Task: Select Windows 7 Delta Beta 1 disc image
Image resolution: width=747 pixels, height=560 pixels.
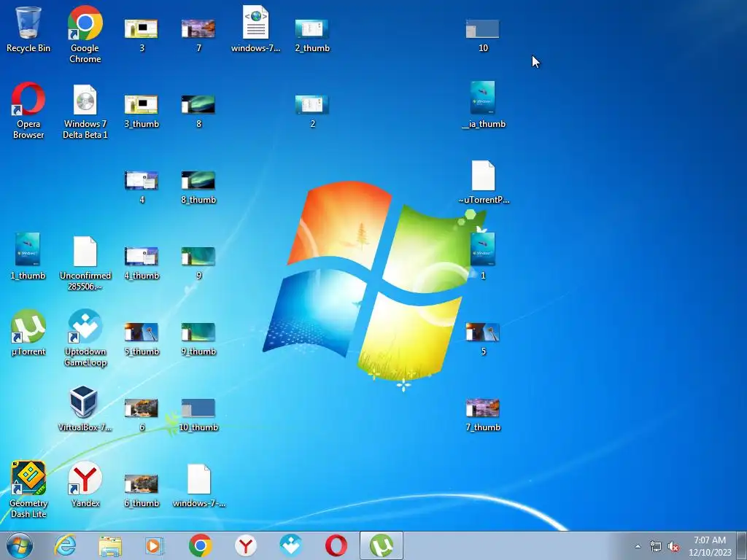Action: (85, 112)
